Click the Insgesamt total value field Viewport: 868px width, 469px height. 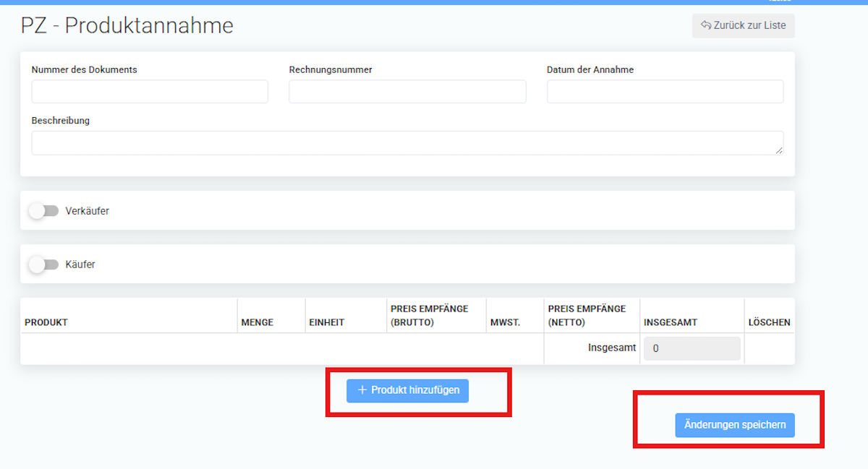pos(692,348)
